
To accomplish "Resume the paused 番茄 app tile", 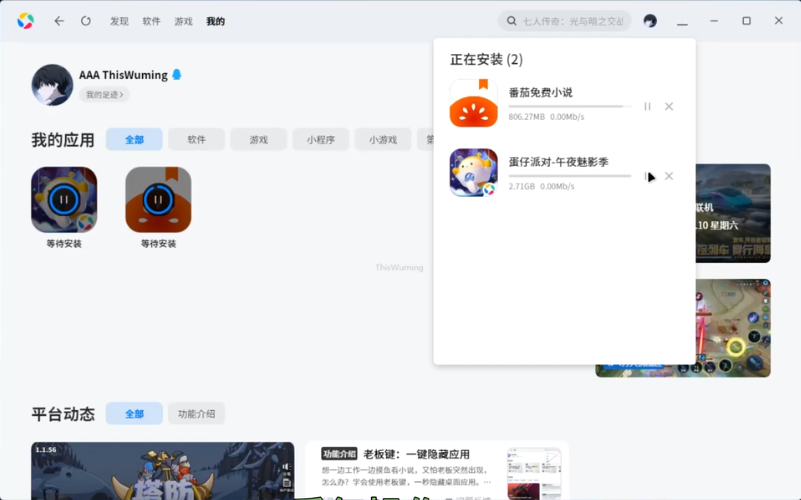I will tap(158, 200).
